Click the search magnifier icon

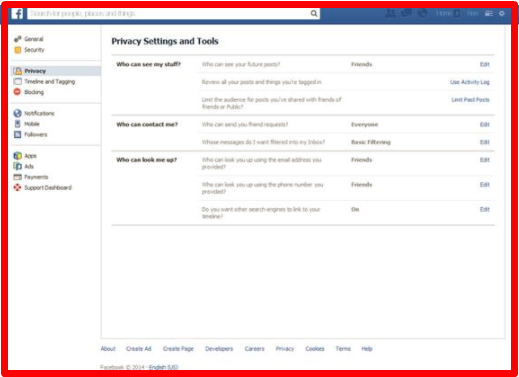(314, 13)
